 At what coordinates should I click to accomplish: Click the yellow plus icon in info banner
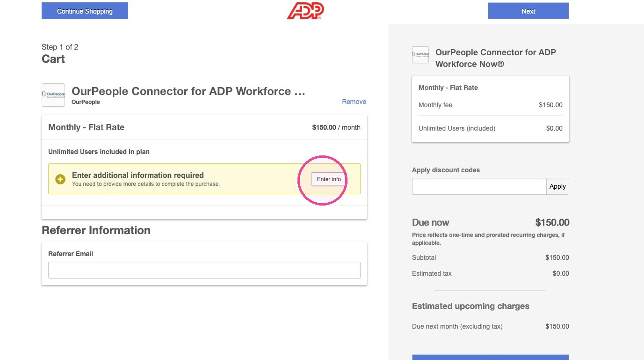coord(60,179)
